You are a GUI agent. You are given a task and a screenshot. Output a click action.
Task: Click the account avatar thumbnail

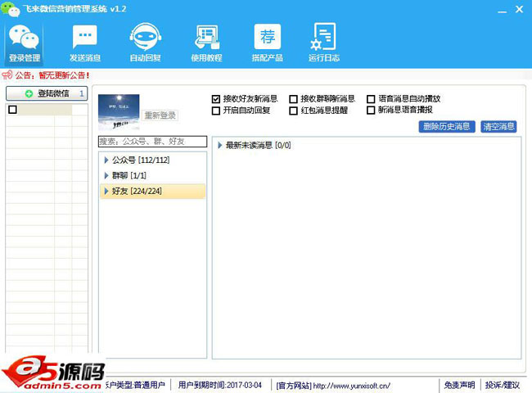(119, 112)
